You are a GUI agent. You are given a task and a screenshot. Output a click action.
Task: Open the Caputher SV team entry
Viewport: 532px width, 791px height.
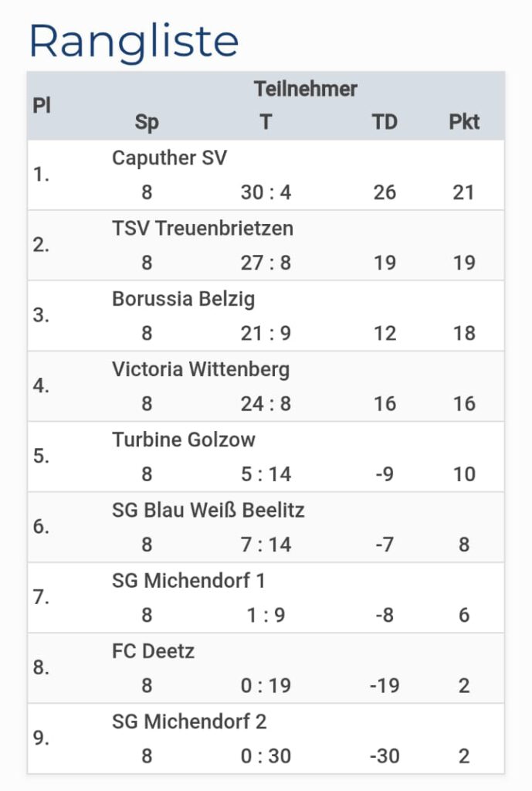tap(170, 158)
